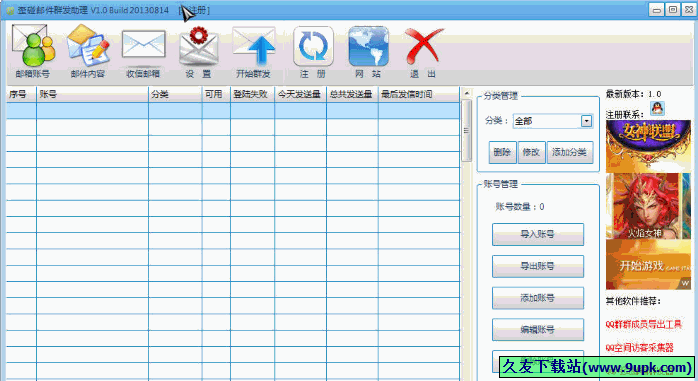The image size is (698, 381).
Task: Click the app icon in title bar
Action: pos(10,10)
